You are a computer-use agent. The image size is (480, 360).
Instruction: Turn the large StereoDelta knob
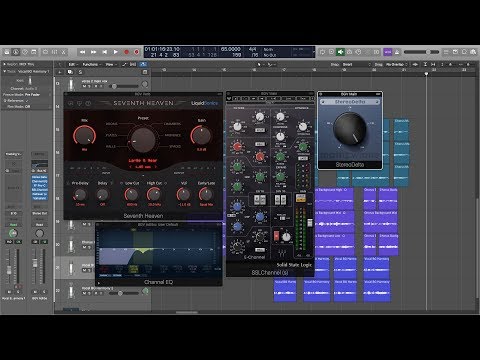click(350, 128)
